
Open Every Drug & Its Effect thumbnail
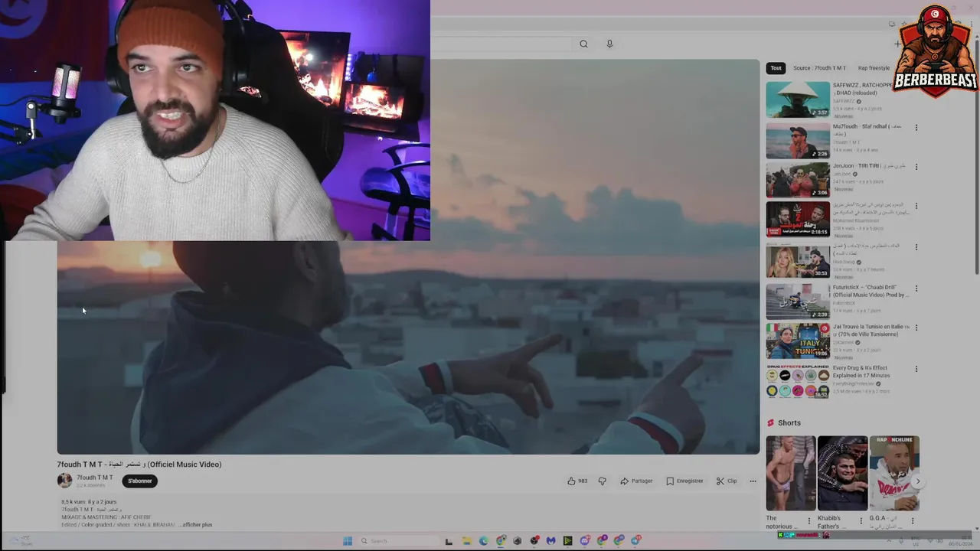click(798, 381)
